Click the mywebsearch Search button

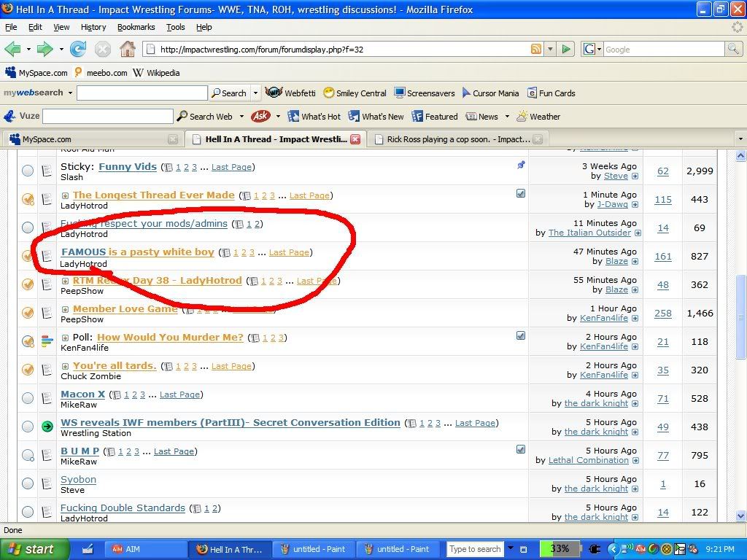click(x=229, y=93)
